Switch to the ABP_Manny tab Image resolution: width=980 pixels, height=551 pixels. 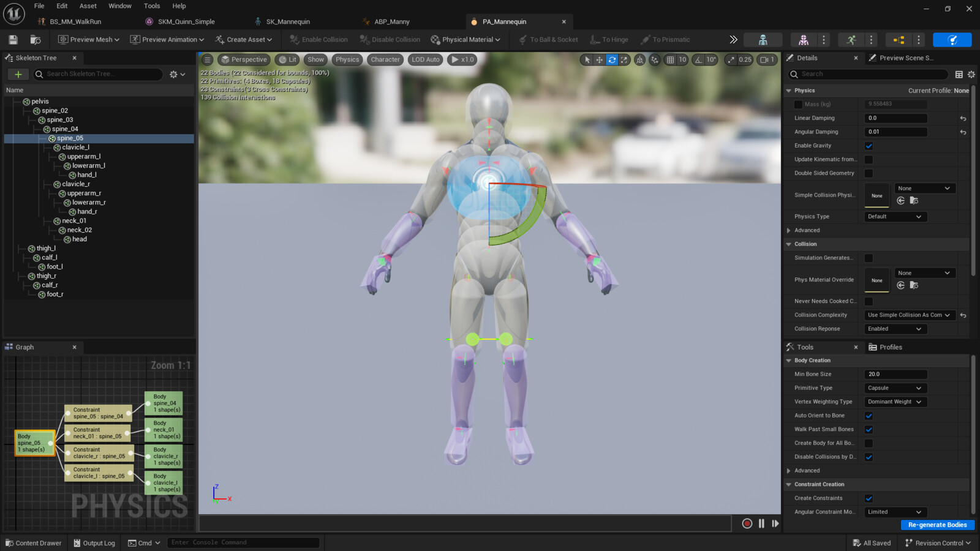click(x=392, y=21)
